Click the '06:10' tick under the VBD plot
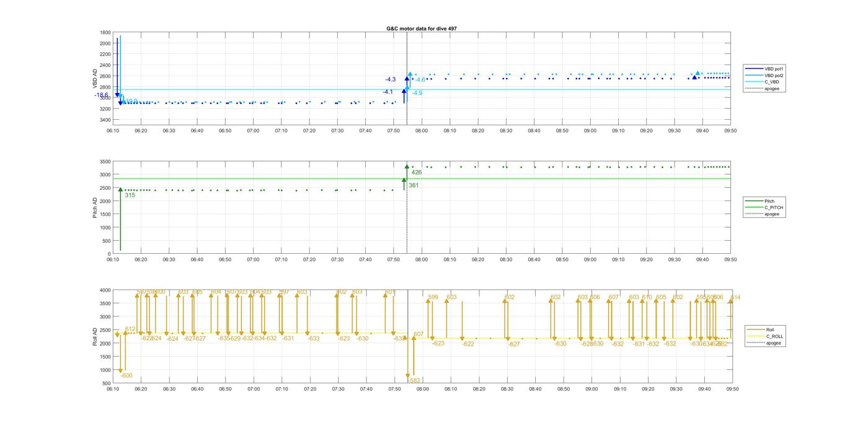Image resolution: width=868 pixels, height=430 pixels. [x=113, y=131]
